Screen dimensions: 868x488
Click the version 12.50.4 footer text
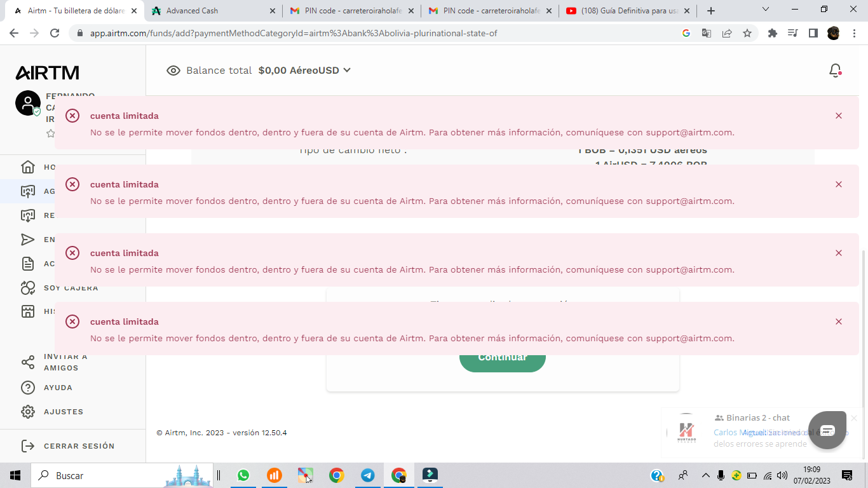coord(260,433)
